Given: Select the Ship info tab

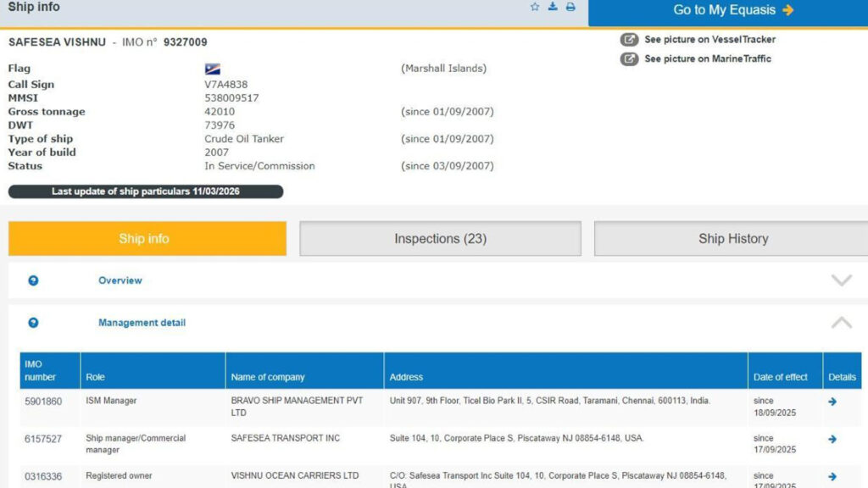Looking at the screenshot, I should pos(147,238).
